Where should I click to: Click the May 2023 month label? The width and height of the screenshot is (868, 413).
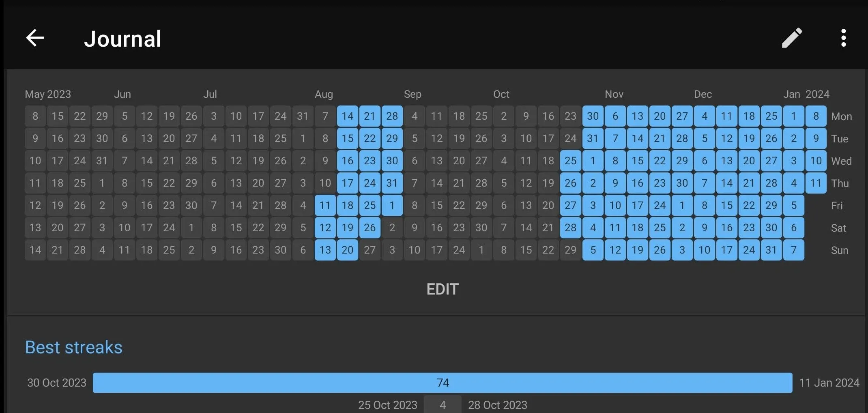tap(48, 95)
